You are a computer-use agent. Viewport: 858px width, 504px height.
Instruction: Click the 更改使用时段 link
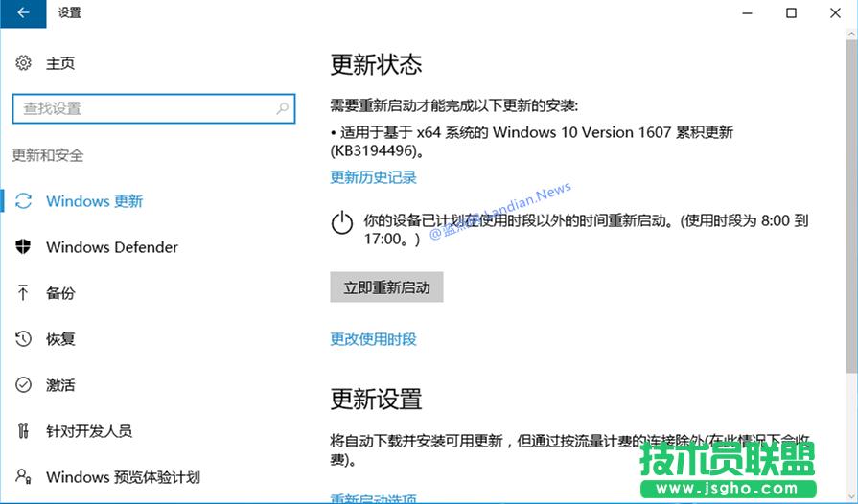pyautogui.click(x=373, y=339)
